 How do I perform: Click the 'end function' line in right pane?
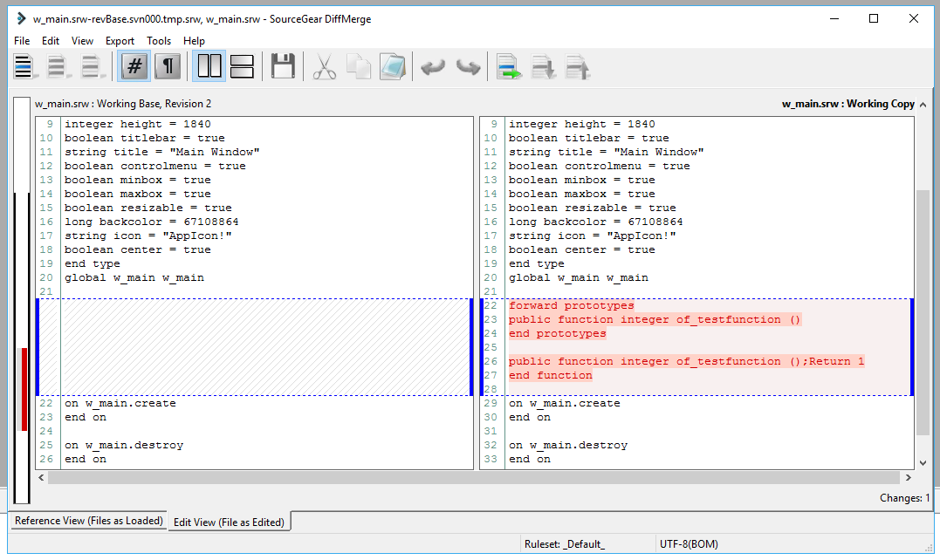coord(551,376)
